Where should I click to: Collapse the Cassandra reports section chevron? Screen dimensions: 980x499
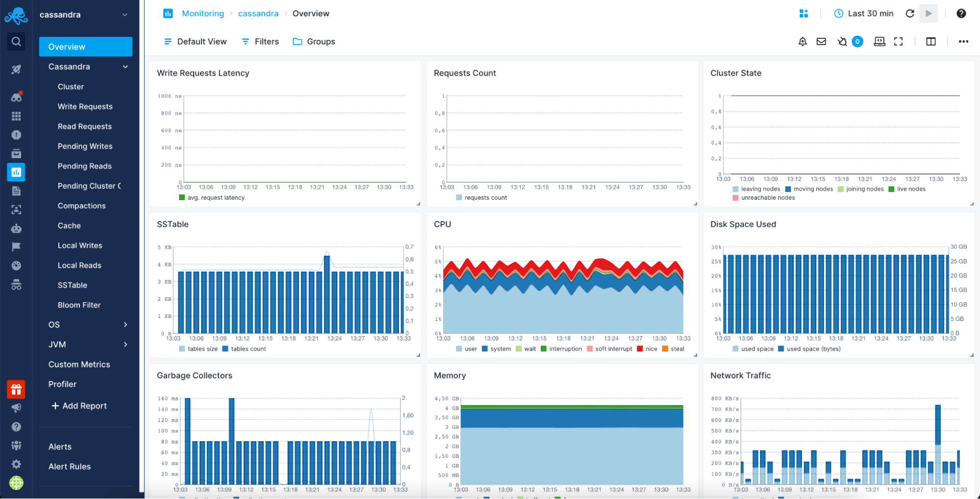coord(126,67)
